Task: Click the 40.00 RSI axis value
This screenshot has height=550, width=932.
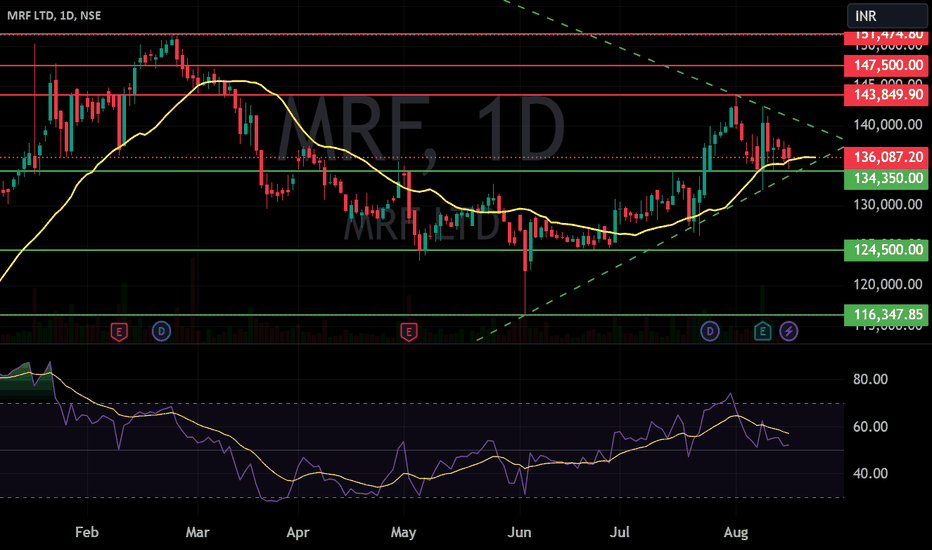Action: 870,474
